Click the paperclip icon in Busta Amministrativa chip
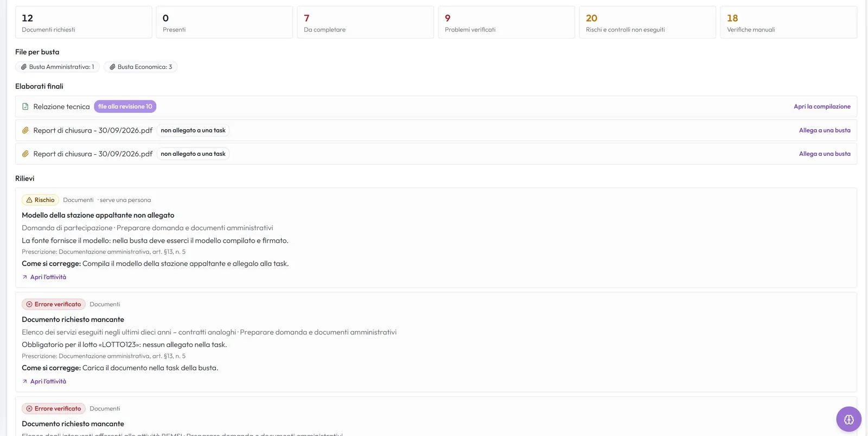Image resolution: width=868 pixels, height=436 pixels. click(24, 67)
